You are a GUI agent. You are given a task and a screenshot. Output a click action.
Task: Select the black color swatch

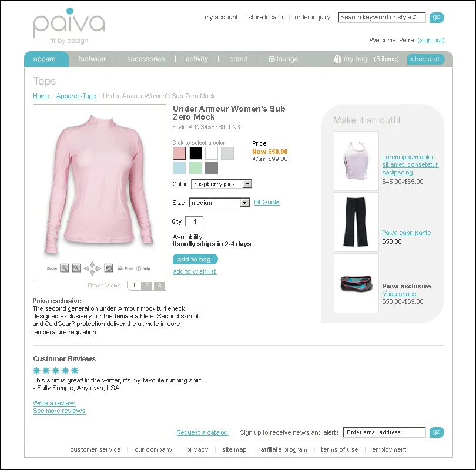(196, 153)
